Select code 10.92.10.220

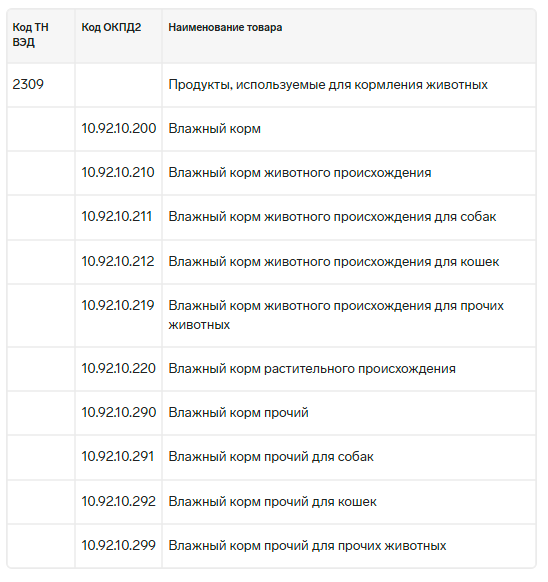pyautogui.click(x=118, y=368)
